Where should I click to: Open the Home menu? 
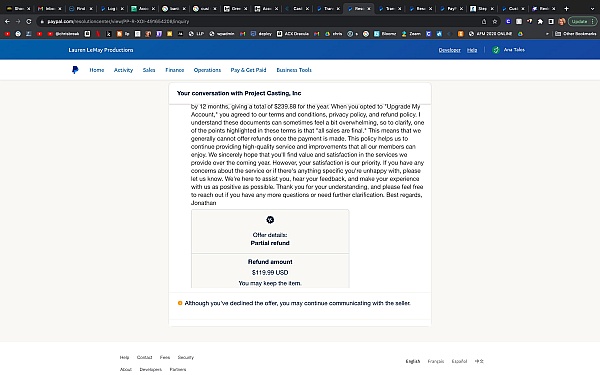coord(97,70)
